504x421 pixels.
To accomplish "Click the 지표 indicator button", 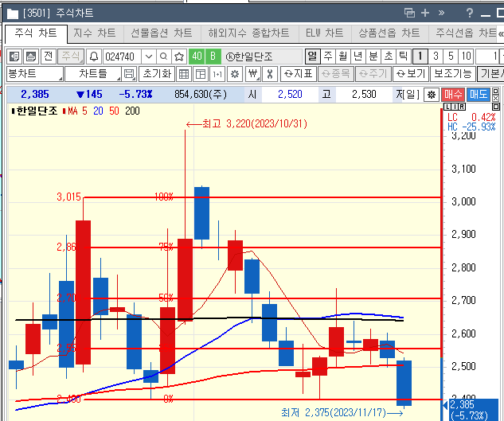I will [299, 74].
